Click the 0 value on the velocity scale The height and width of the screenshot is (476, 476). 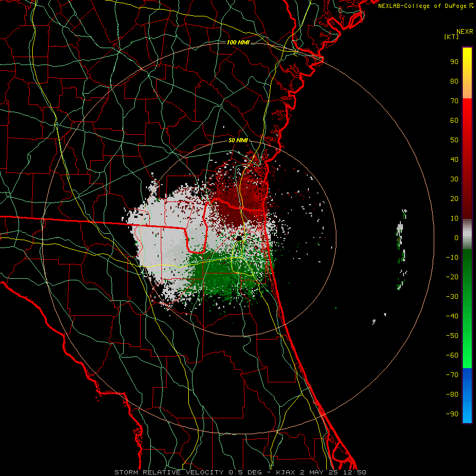click(x=456, y=238)
